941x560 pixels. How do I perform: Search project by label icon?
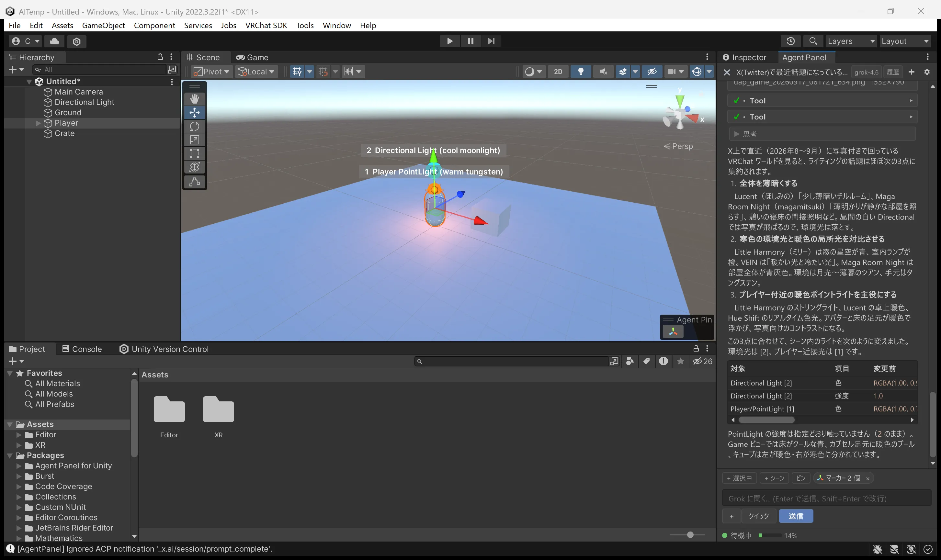coord(647,361)
